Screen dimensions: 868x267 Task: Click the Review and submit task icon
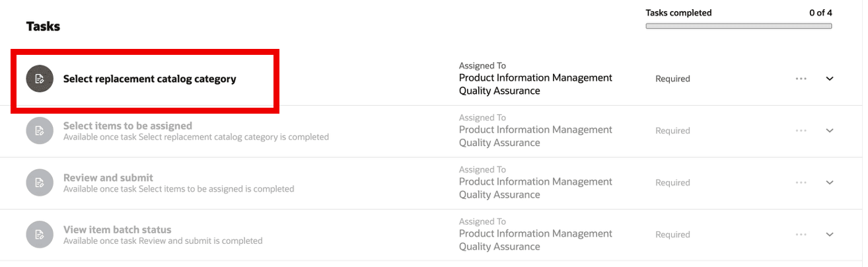point(40,182)
